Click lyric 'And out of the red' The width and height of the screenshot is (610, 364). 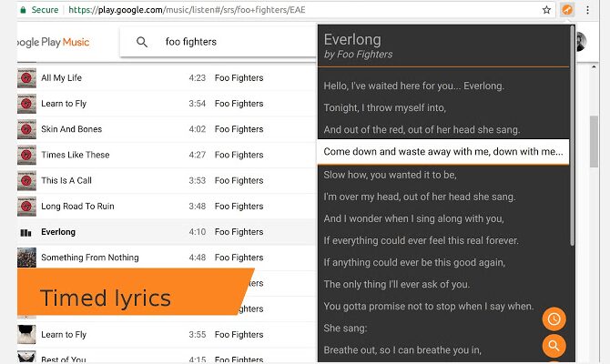coord(422,129)
